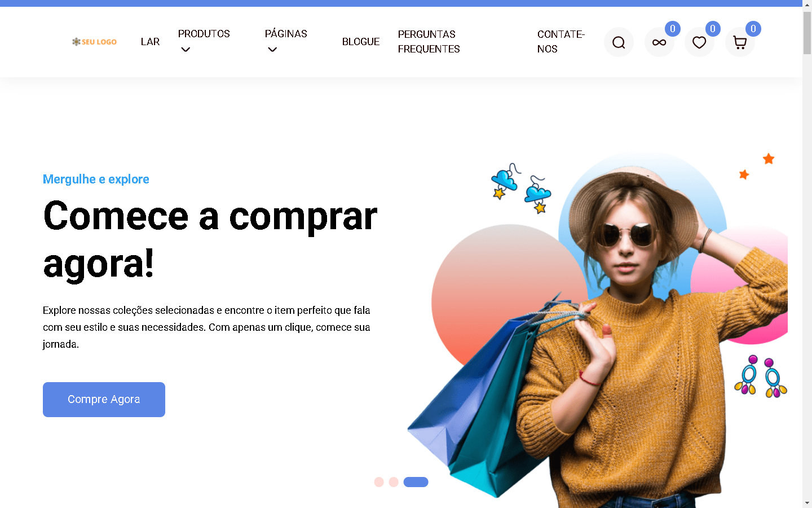Click the wishlist count badge

point(713,29)
